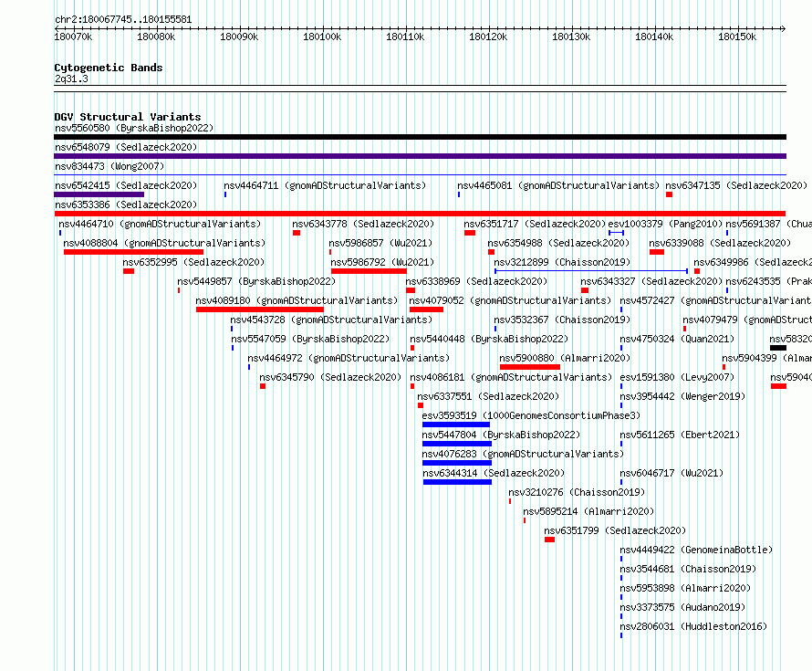Click nsv5611265 (Ebert2021) label
The height and width of the screenshot is (671, 812).
click(x=680, y=435)
